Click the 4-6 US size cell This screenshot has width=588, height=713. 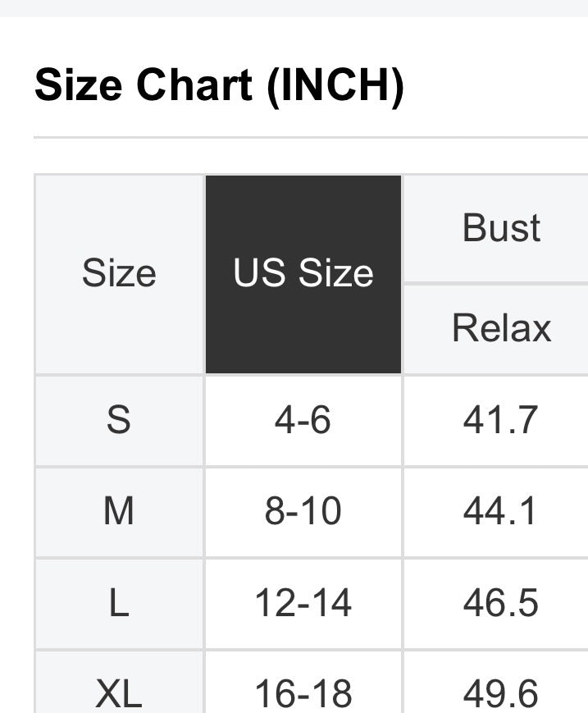point(303,421)
